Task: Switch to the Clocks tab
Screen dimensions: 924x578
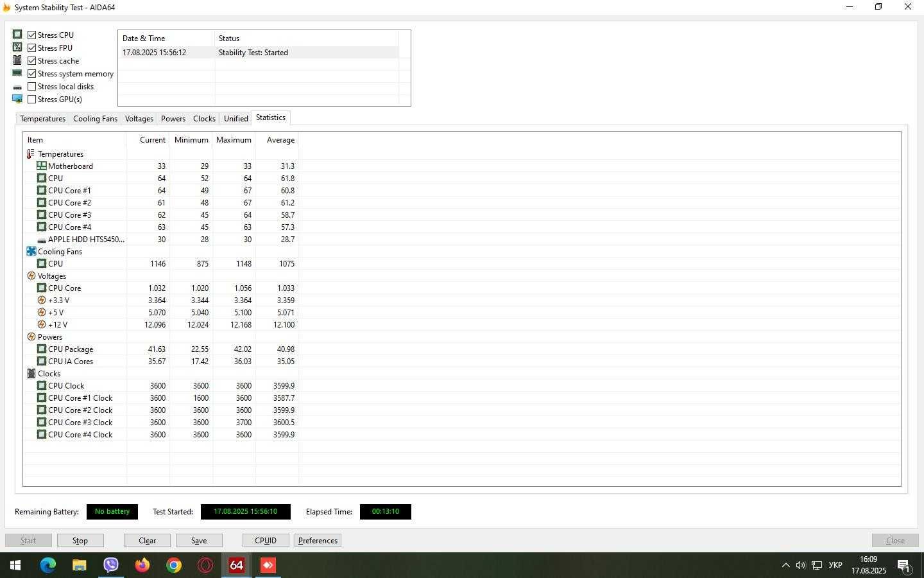Action: (204, 119)
